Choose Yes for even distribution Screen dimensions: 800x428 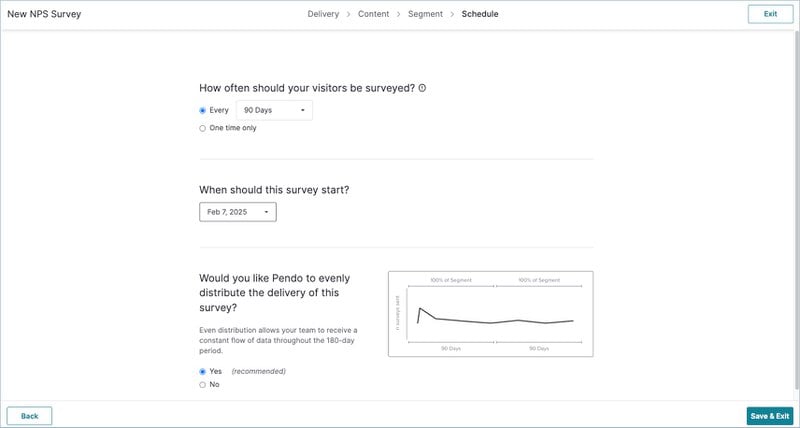click(203, 371)
